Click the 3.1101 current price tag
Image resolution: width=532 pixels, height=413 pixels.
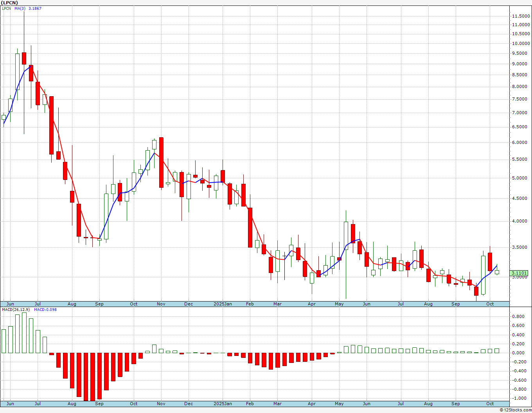point(519,273)
